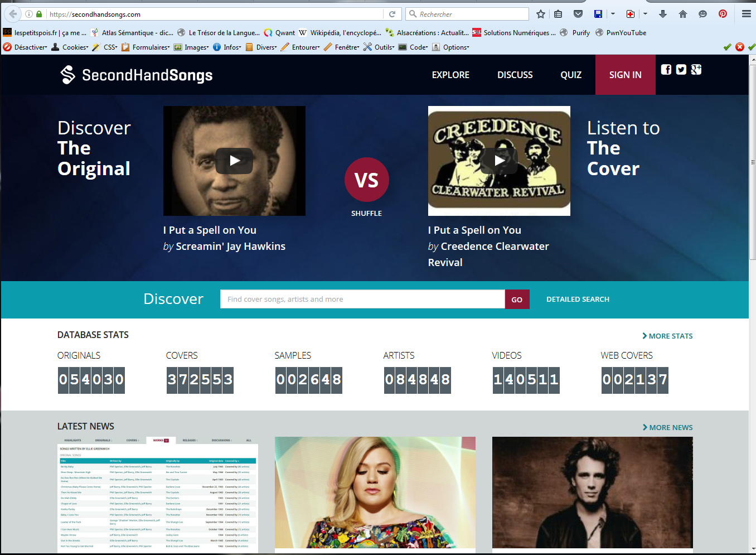Open the news thumbnail showing the songs table
This screenshot has width=756, height=555.
(x=158, y=494)
